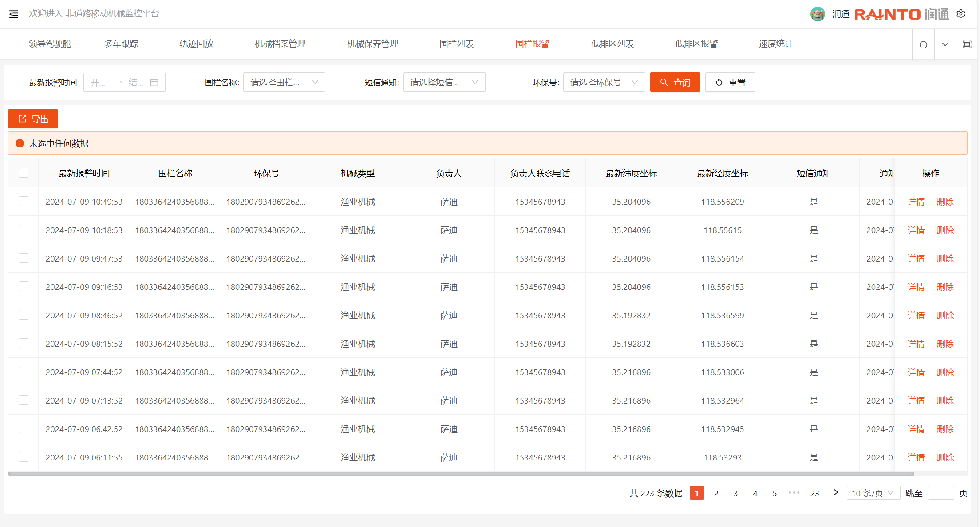980x527 pixels.
Task: Go to page 2
Action: 716,493
